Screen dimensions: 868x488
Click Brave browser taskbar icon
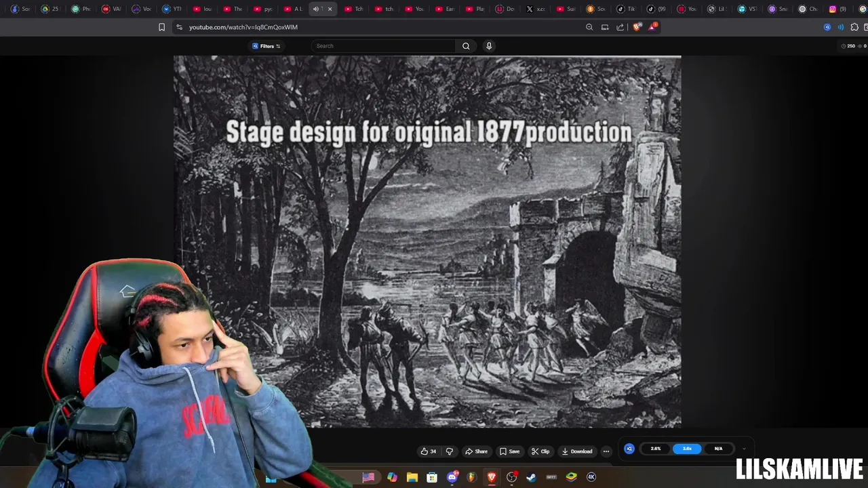coord(492,477)
